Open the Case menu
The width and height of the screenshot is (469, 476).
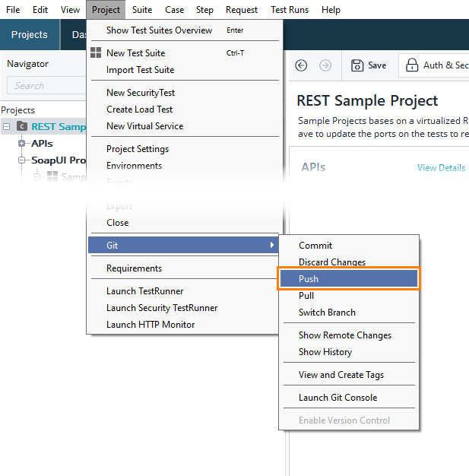pyautogui.click(x=175, y=10)
